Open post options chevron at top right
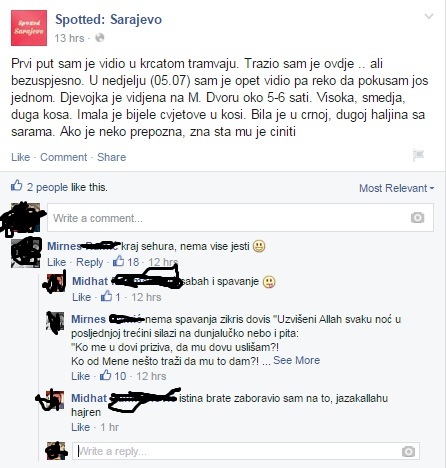The image size is (446, 468). (429, 16)
